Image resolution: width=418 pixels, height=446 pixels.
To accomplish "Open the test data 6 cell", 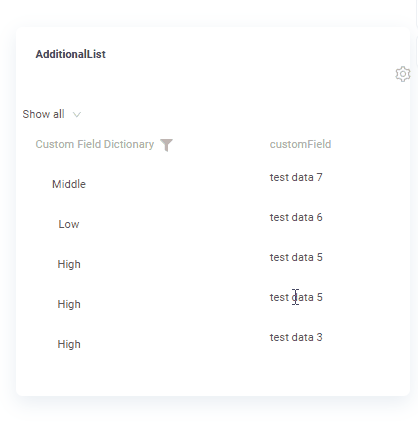I will pyautogui.click(x=296, y=217).
